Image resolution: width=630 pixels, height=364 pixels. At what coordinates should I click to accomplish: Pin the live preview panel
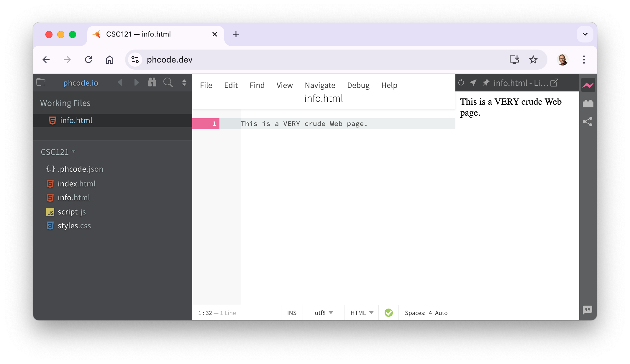485,83
